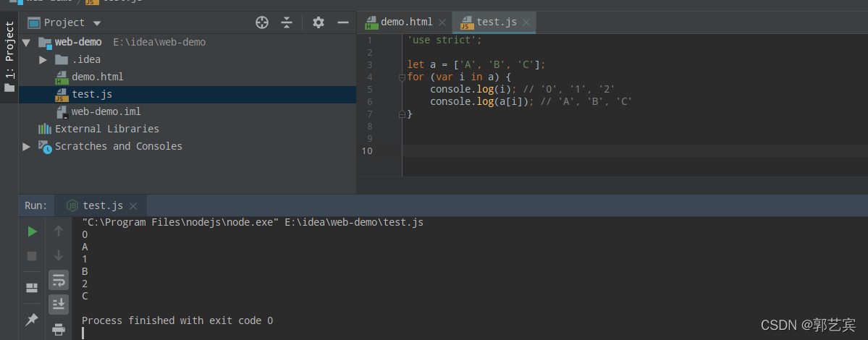Click the fold end marker on line 7

click(x=402, y=114)
